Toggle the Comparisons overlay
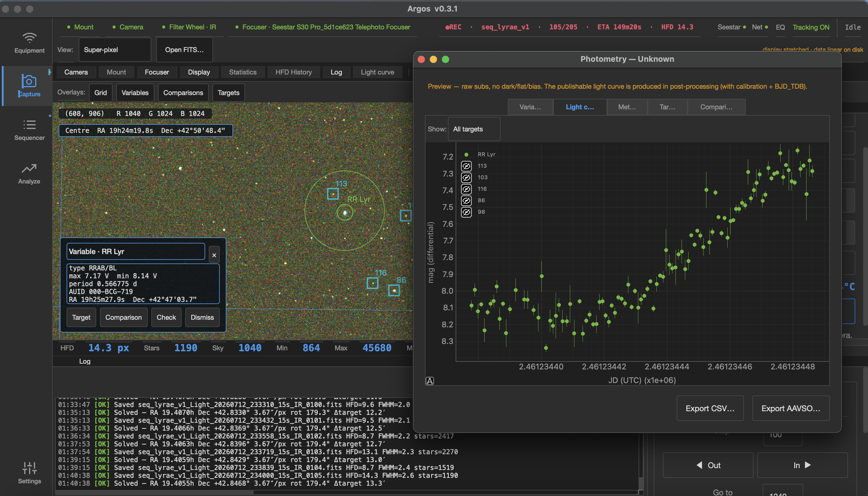This screenshot has height=496, width=868. coord(183,93)
